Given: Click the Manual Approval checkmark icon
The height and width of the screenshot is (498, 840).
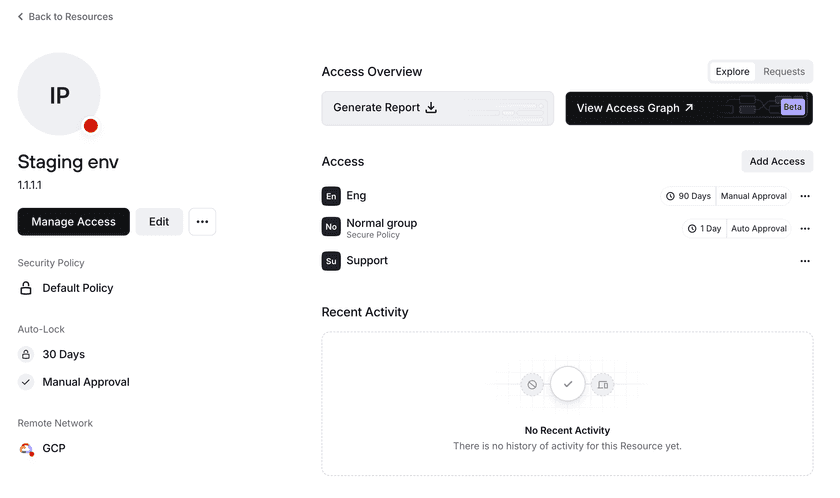Looking at the screenshot, I should (27, 382).
